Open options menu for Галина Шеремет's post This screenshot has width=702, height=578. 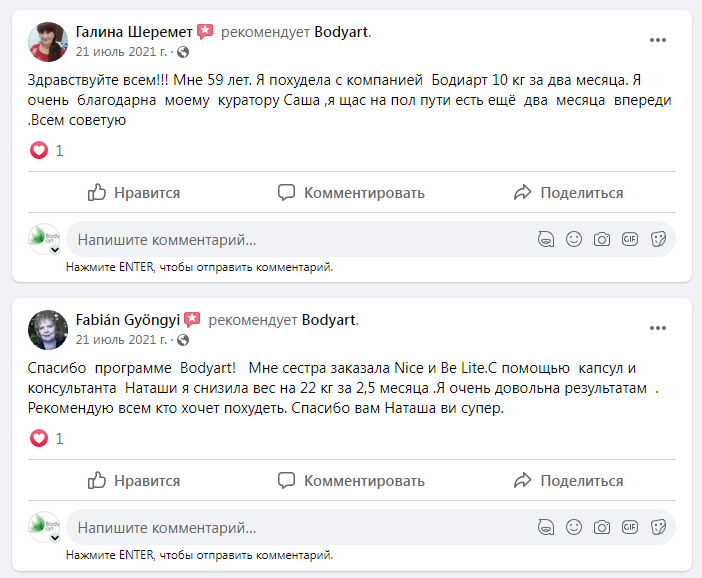point(658,40)
